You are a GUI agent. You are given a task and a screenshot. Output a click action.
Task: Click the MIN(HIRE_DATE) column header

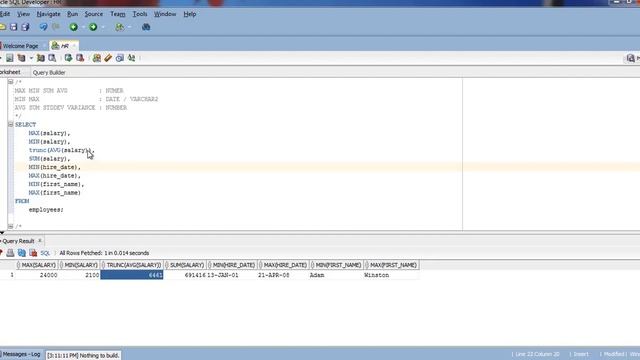(232, 265)
